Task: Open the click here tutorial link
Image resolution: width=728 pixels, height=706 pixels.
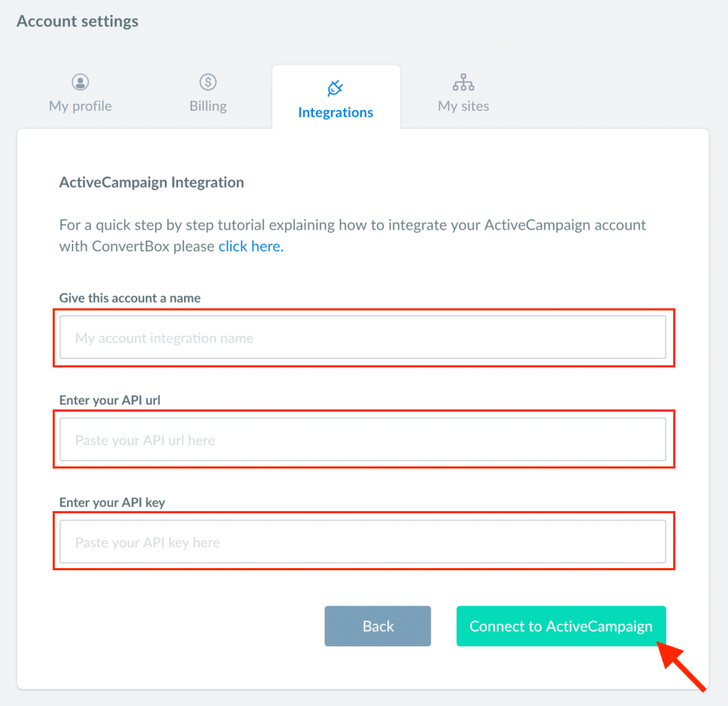Action: tap(251, 246)
